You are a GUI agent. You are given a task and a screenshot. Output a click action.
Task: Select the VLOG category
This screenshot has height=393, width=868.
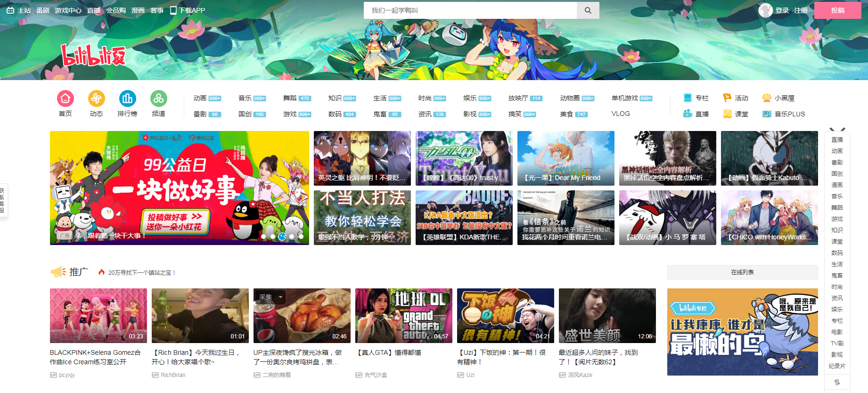pos(621,114)
